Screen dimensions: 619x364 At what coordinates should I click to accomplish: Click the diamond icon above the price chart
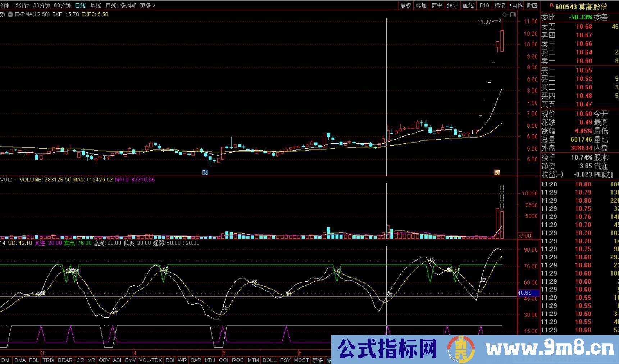[505, 15]
